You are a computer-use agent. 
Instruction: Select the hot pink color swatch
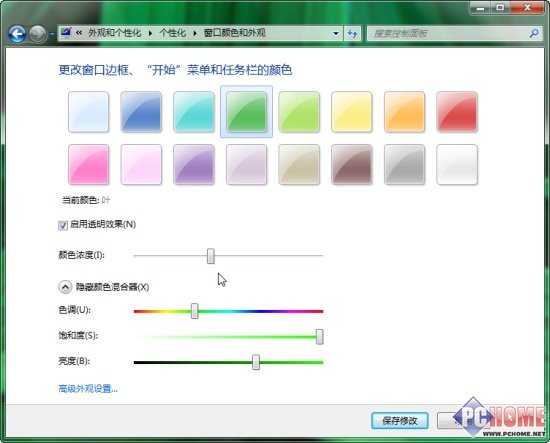(88, 165)
